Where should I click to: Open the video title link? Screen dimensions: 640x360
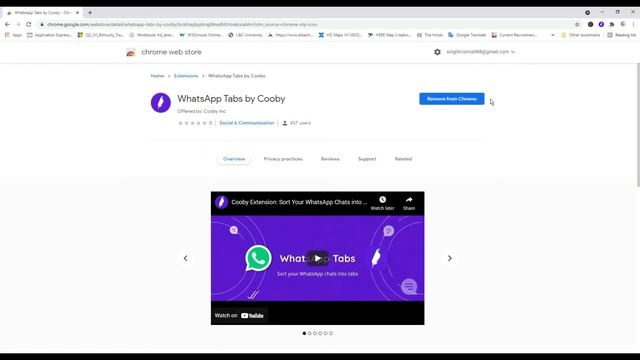pyautogui.click(x=299, y=202)
